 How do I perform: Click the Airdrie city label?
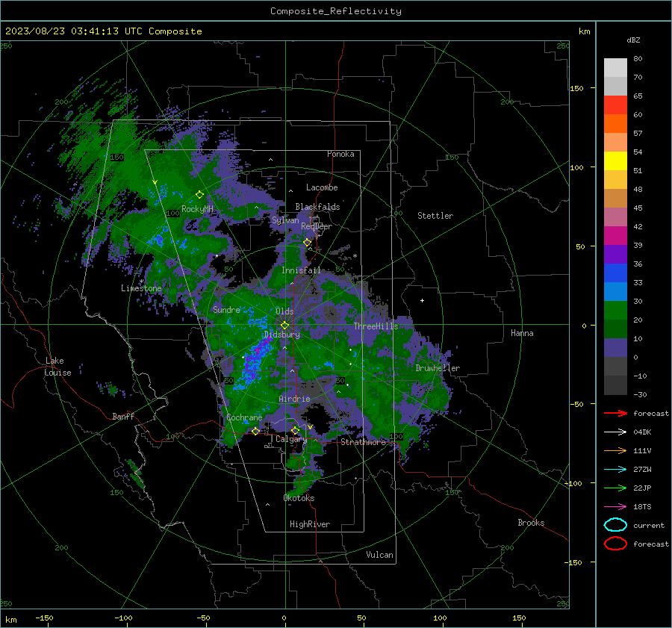click(294, 399)
